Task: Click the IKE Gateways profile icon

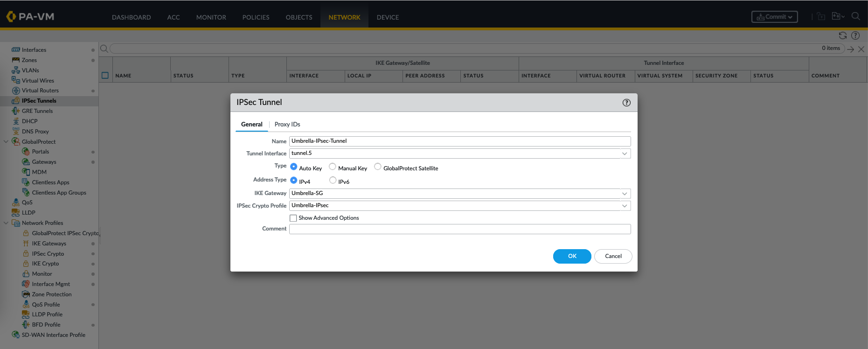Action: click(x=26, y=244)
